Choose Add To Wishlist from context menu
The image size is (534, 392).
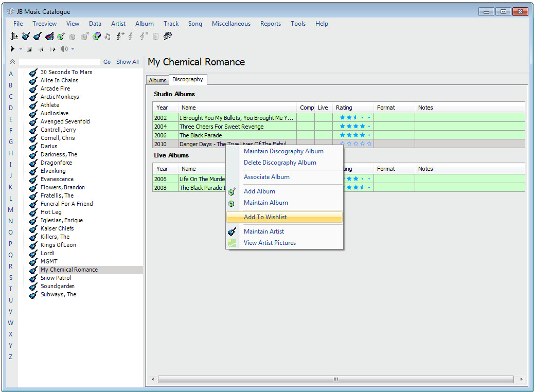(284, 217)
